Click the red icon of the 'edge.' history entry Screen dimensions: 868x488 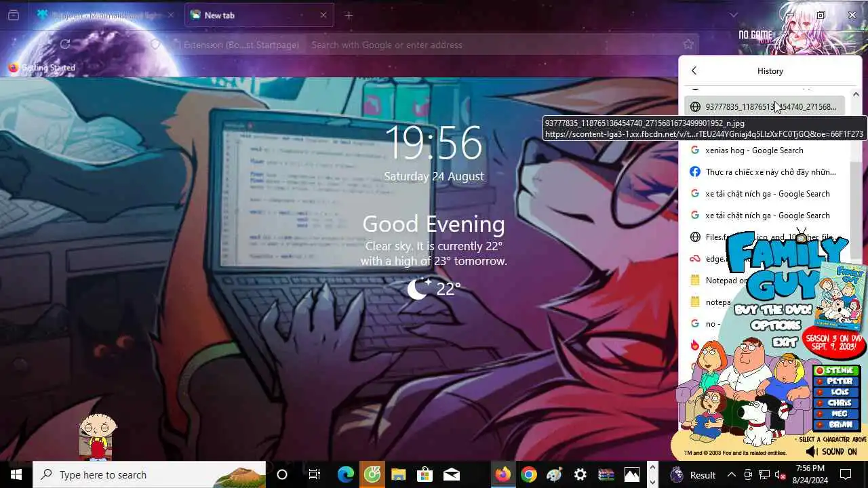click(x=694, y=259)
